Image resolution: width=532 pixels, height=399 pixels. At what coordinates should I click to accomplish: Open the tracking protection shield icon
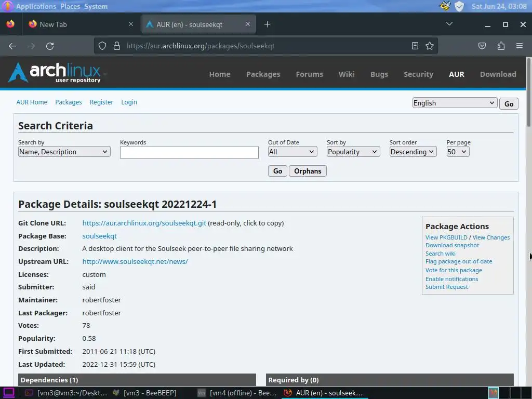coord(102,46)
